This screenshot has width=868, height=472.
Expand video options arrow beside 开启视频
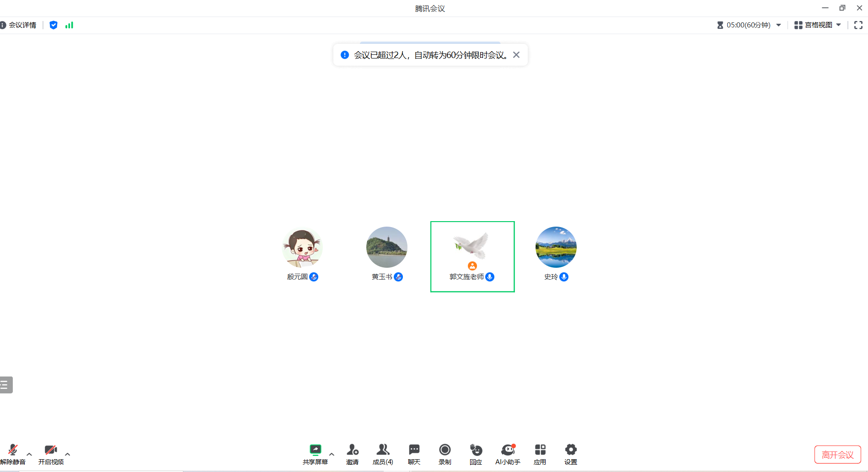tap(68, 454)
